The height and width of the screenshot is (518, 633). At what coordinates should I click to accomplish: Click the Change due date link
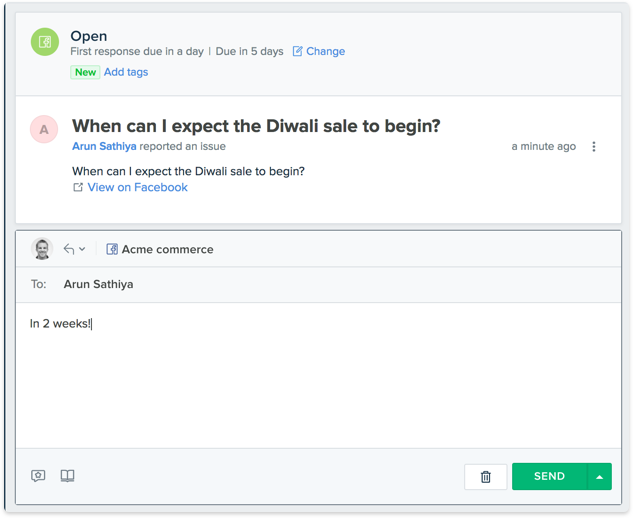click(x=325, y=52)
